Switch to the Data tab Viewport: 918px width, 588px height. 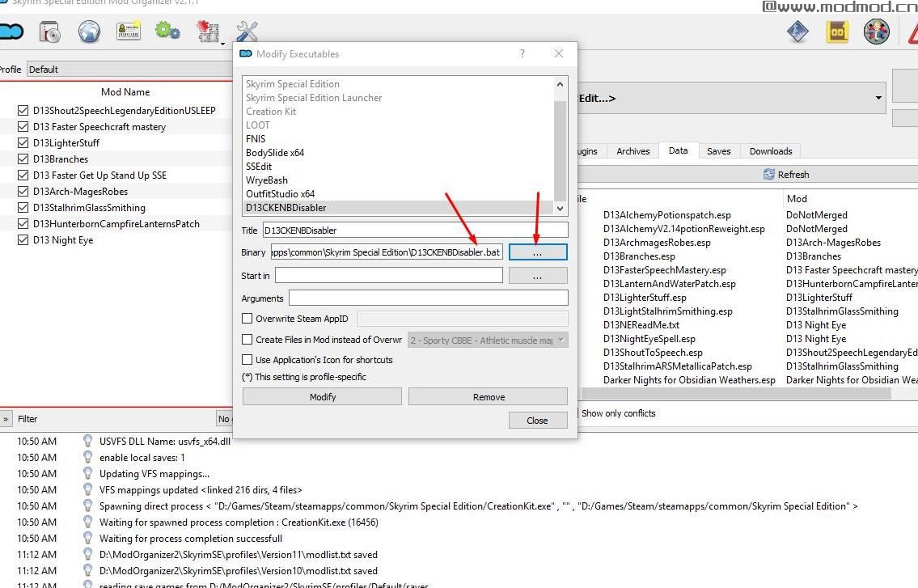tap(678, 150)
